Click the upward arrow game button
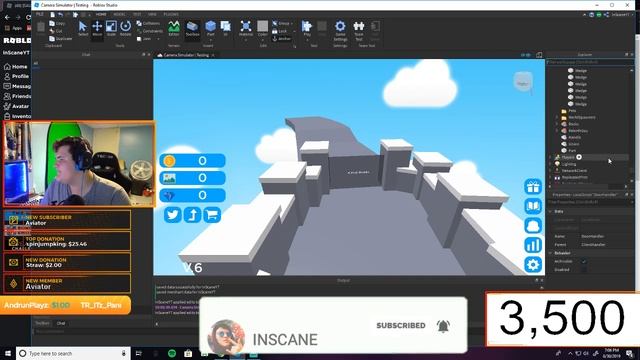Screen dimensions: 640x360 coord(192,215)
